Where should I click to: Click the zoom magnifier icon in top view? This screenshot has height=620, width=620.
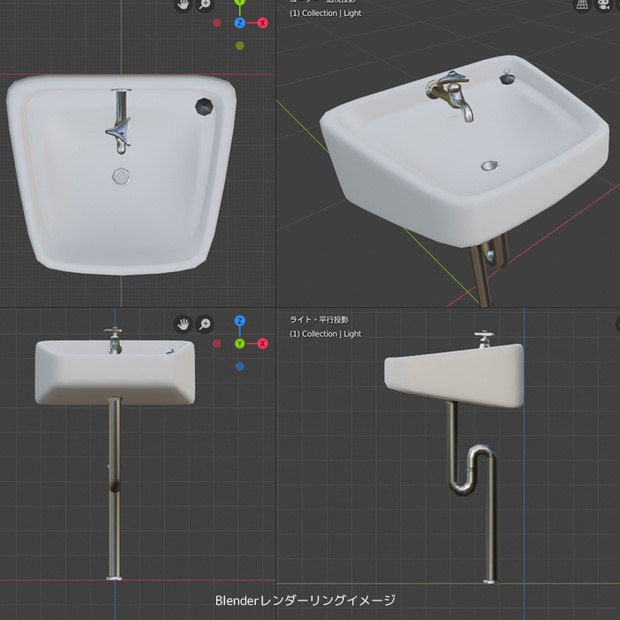(205, 5)
